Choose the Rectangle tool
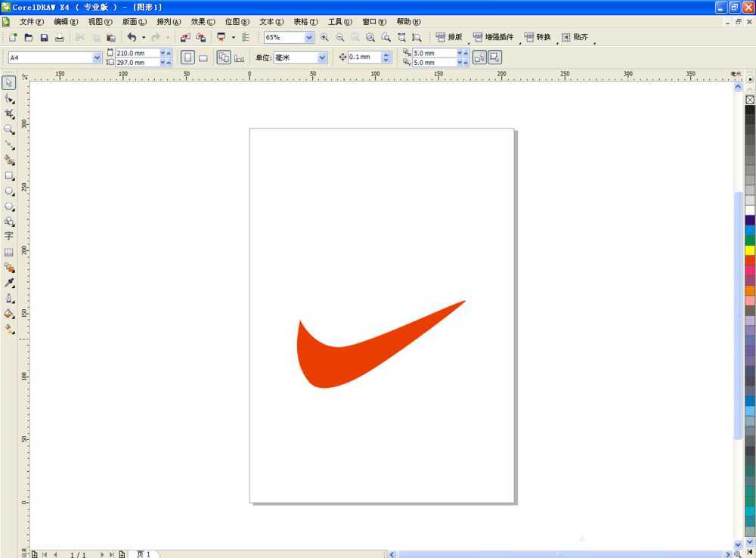756x558 pixels. click(9, 175)
